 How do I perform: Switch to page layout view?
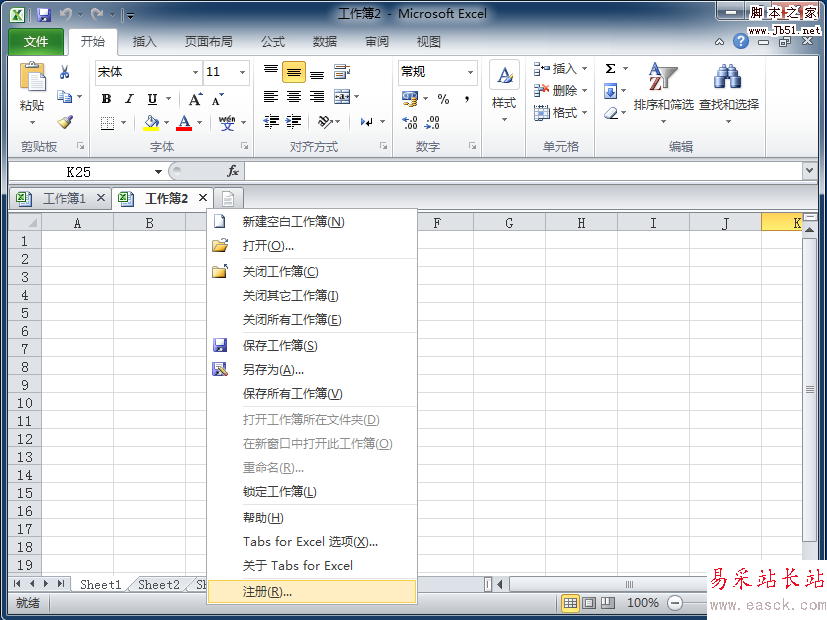click(589, 603)
